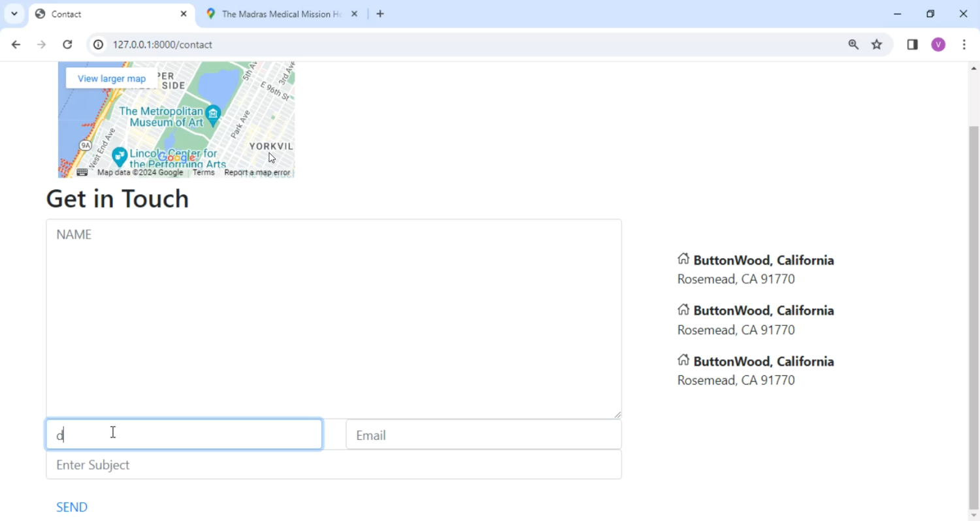
Task: Open the Chrome three-dot menu
Action: (x=964, y=44)
